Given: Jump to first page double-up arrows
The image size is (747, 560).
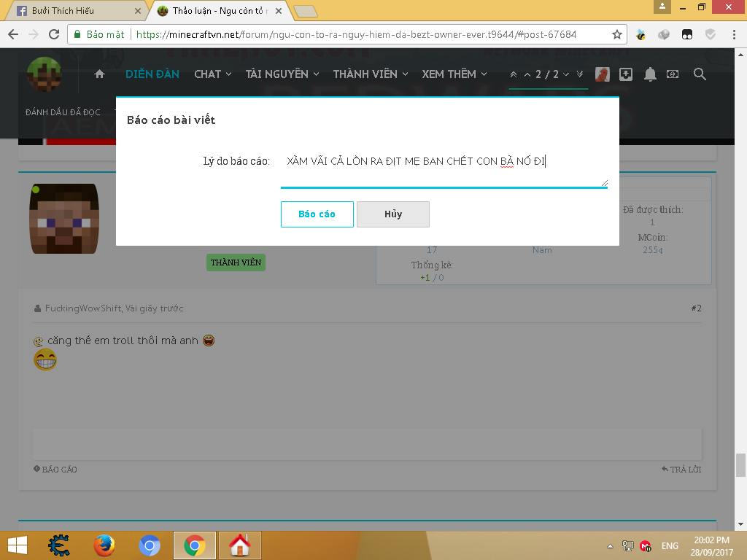Looking at the screenshot, I should [x=513, y=74].
